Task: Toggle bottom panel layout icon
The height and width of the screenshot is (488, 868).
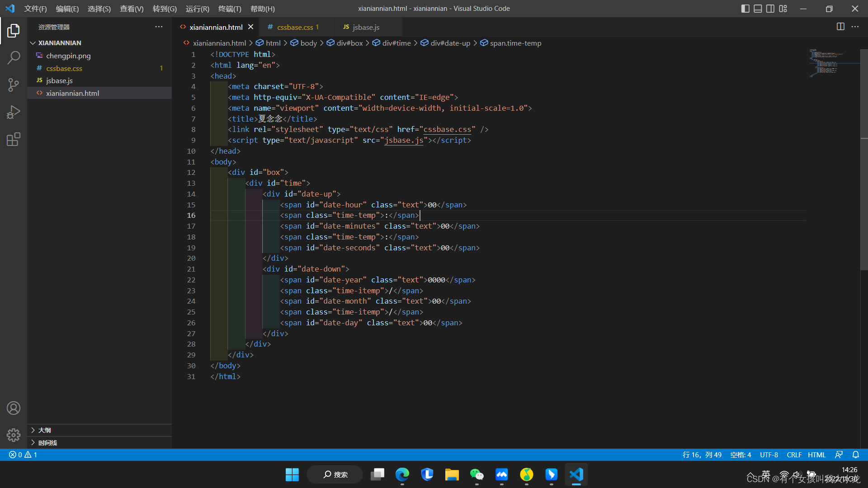Action: pyautogui.click(x=758, y=9)
